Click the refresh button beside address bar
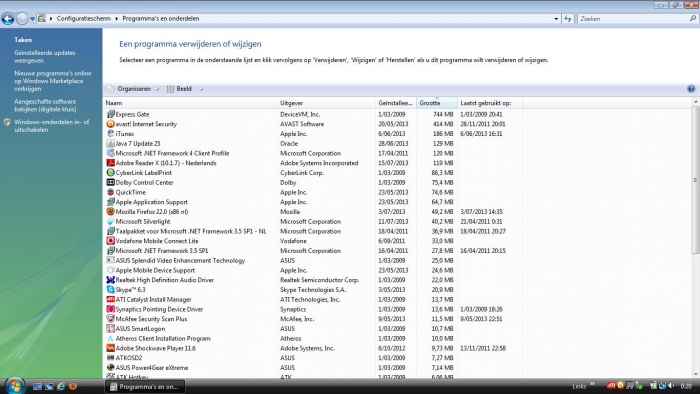The height and width of the screenshot is (394, 700). 567,19
